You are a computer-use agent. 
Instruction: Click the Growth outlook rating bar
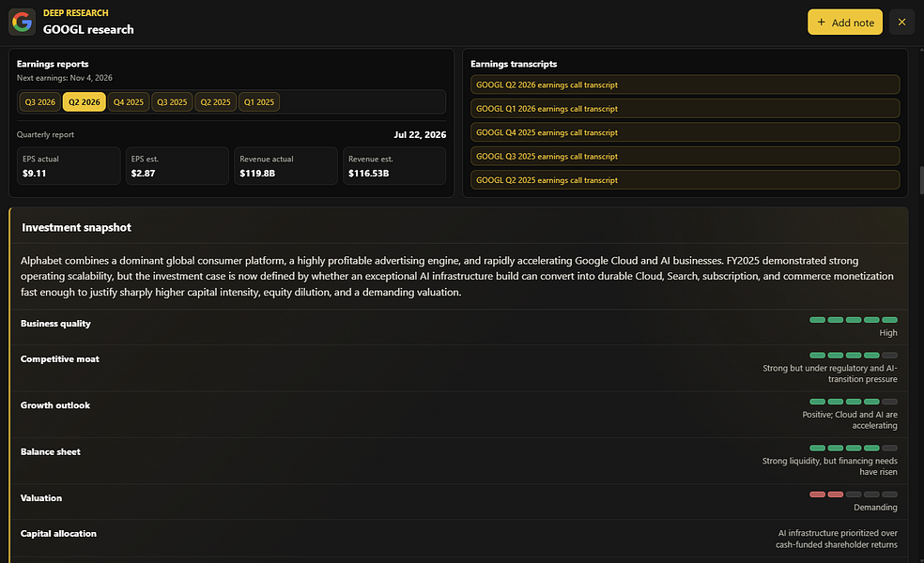[x=854, y=402]
